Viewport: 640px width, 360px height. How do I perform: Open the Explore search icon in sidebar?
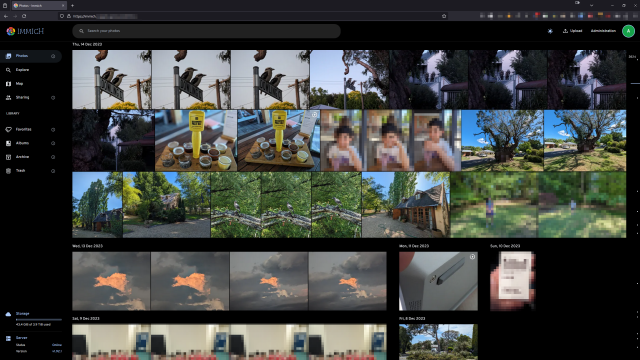[x=8, y=70]
